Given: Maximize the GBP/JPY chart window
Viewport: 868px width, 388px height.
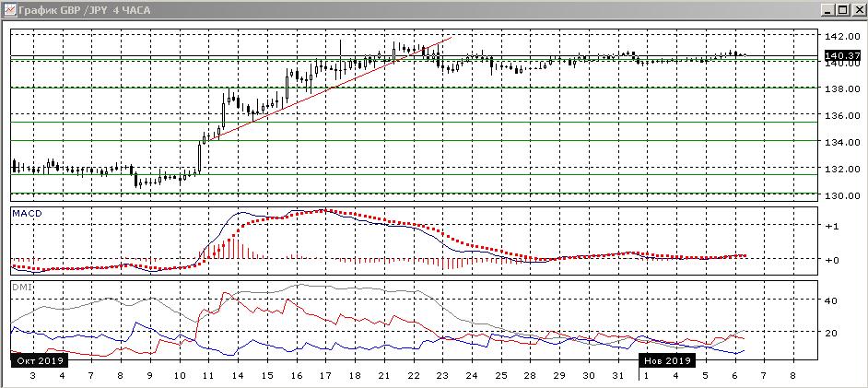Looking at the screenshot, I should coord(842,10).
